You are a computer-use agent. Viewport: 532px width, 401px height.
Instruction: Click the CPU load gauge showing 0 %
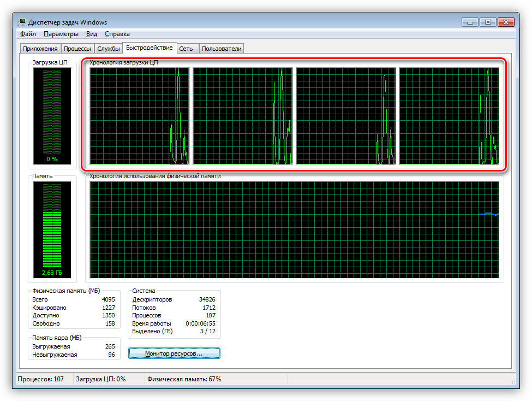[52, 116]
